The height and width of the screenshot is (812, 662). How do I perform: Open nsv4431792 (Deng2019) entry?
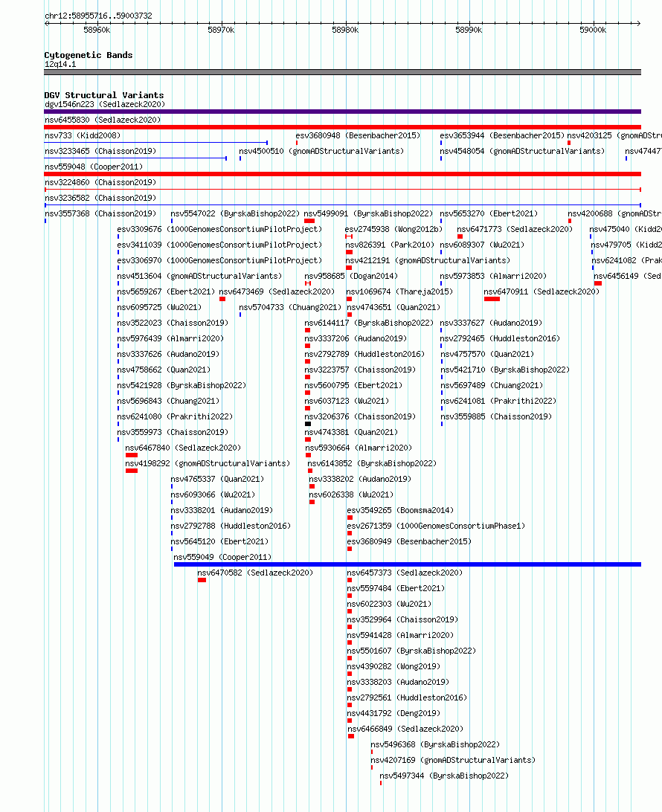[393, 713]
